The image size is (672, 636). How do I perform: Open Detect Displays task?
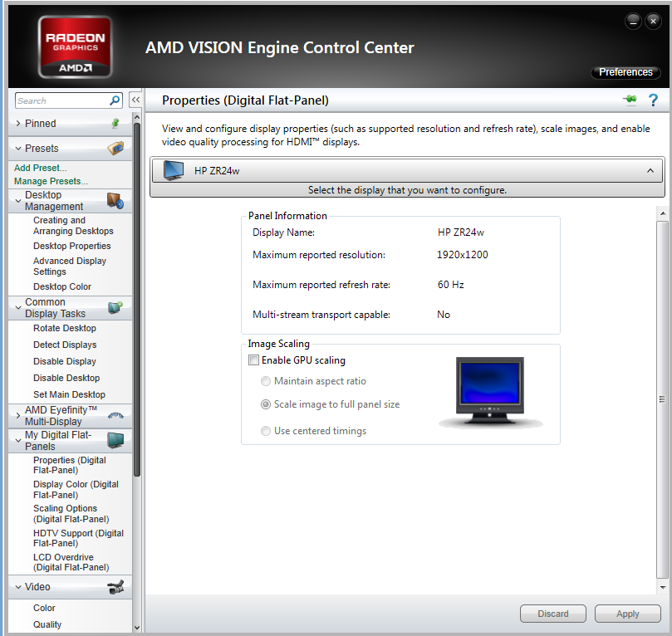click(x=65, y=345)
